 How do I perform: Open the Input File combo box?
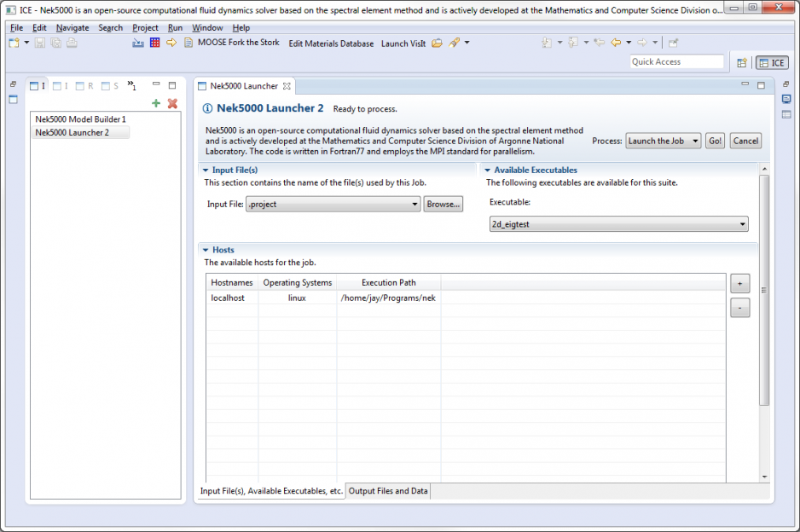coord(333,205)
